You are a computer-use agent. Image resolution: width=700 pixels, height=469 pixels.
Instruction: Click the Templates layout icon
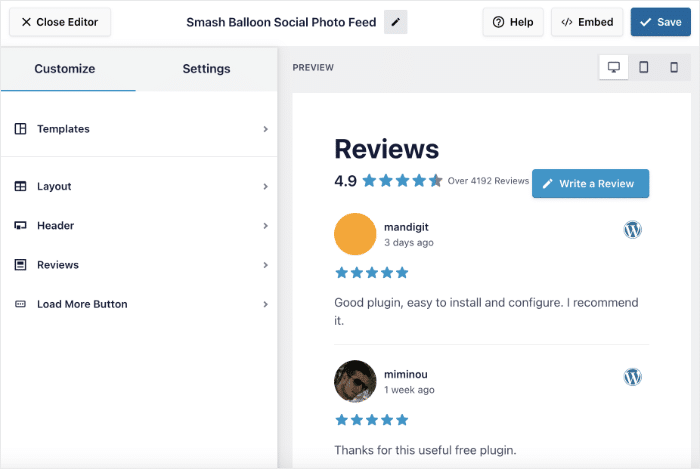click(x=21, y=129)
